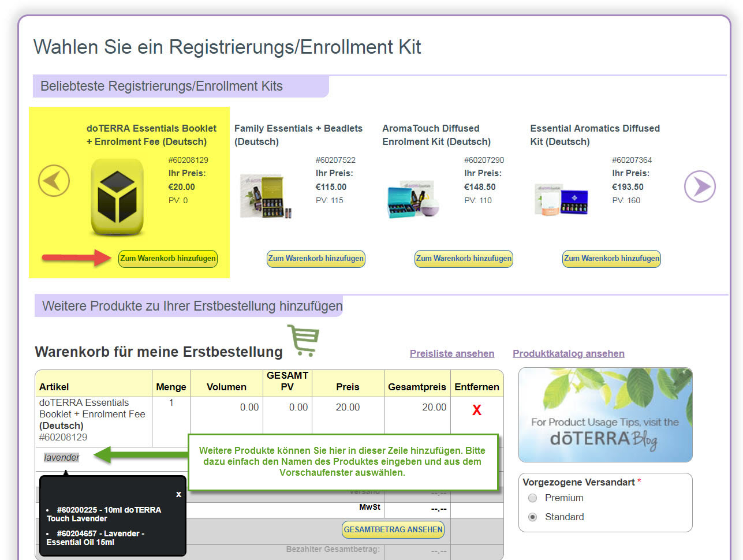The height and width of the screenshot is (560, 743).
Task: Close the lavender suggestion popup
Action: 178,494
